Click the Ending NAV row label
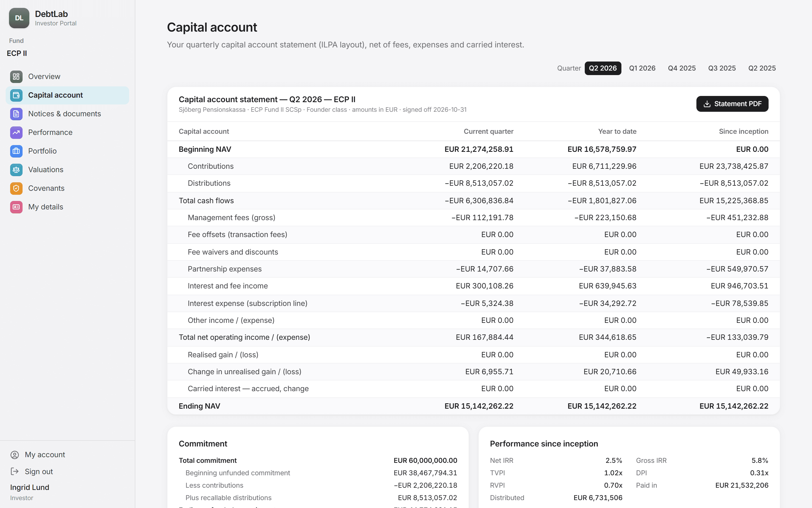812x508 pixels. coord(199,406)
